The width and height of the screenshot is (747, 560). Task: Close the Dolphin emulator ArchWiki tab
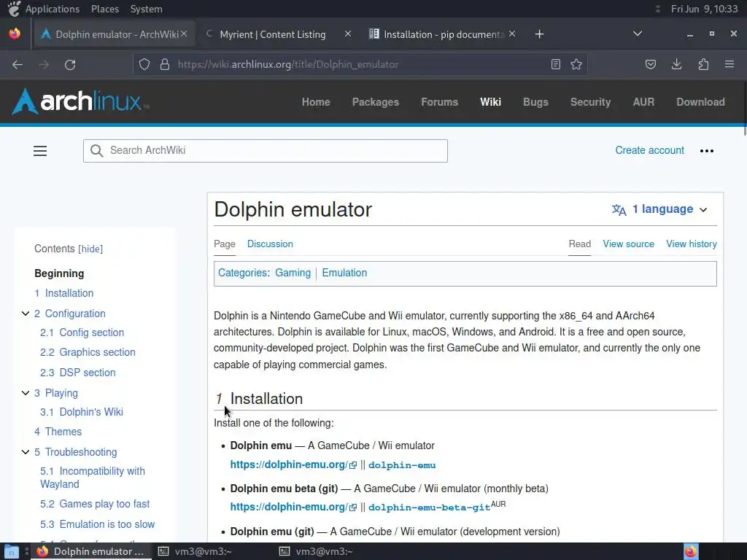click(x=184, y=34)
